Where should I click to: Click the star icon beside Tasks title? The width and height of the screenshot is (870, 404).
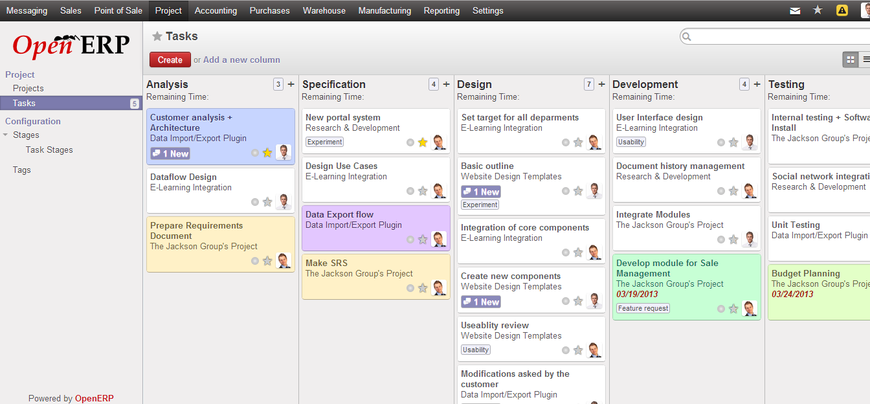(157, 37)
